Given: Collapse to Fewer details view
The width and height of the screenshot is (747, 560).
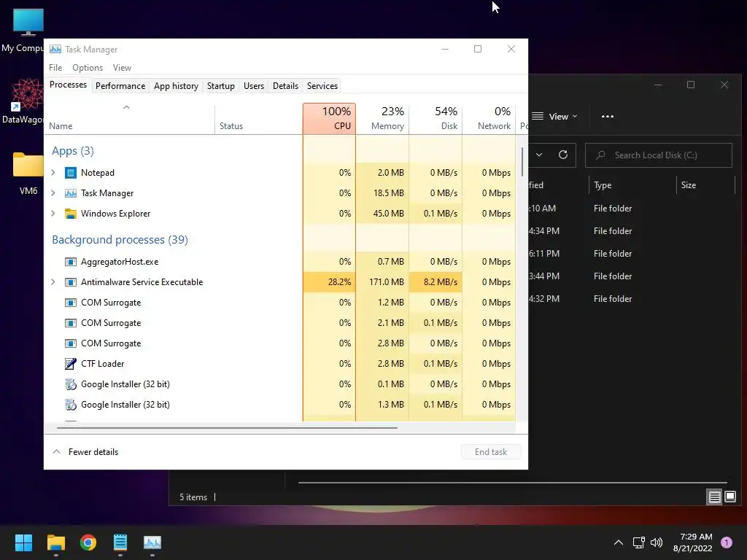Looking at the screenshot, I should pyautogui.click(x=86, y=452).
